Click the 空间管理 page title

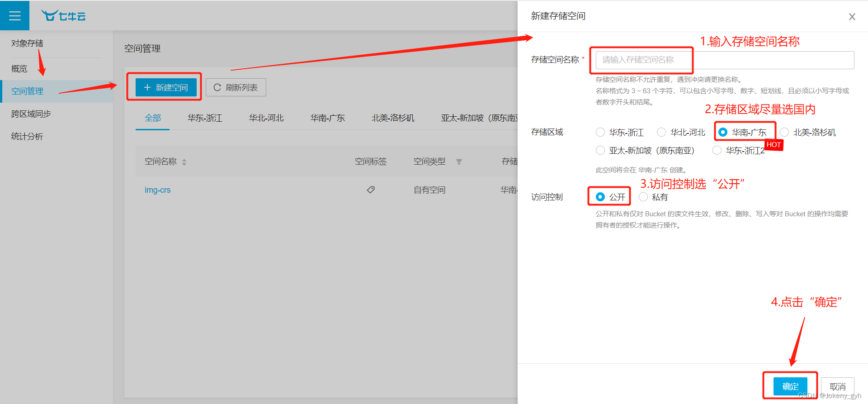tap(142, 48)
